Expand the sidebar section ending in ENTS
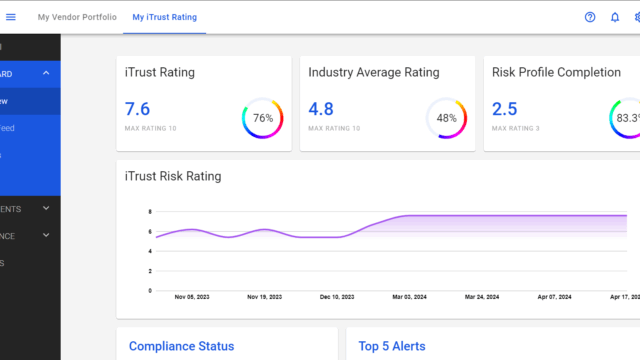640x360 pixels. click(46, 209)
